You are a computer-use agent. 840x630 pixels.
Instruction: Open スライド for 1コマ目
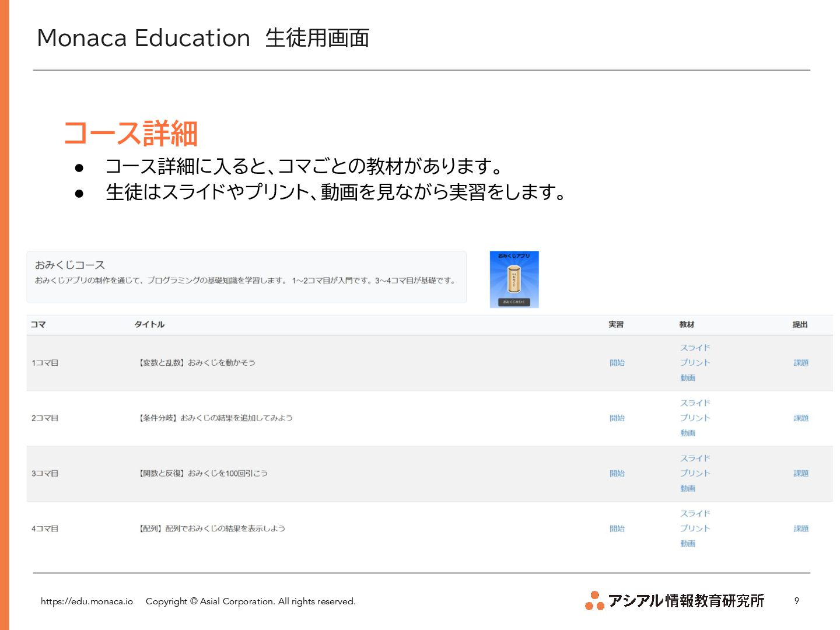[x=695, y=348]
